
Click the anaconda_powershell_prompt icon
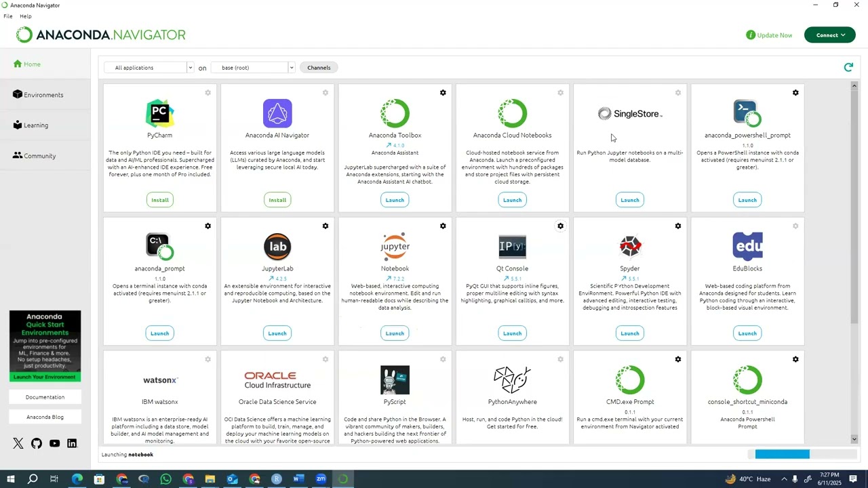click(747, 113)
